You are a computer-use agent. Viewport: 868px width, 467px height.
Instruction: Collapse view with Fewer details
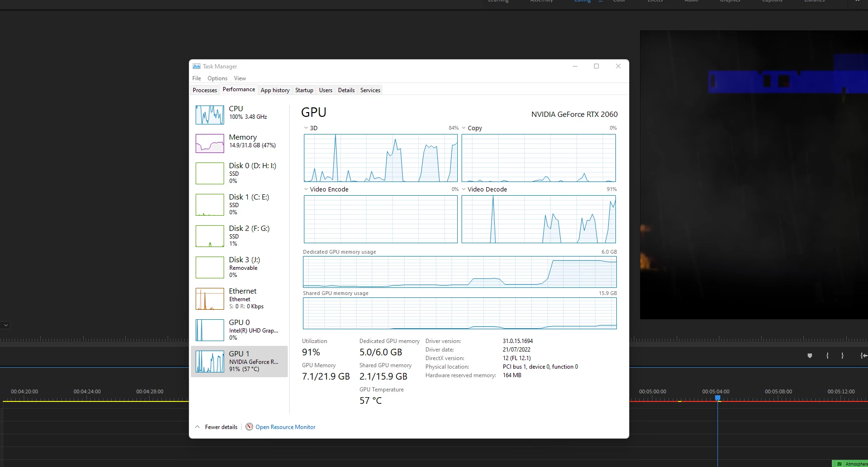click(217, 427)
